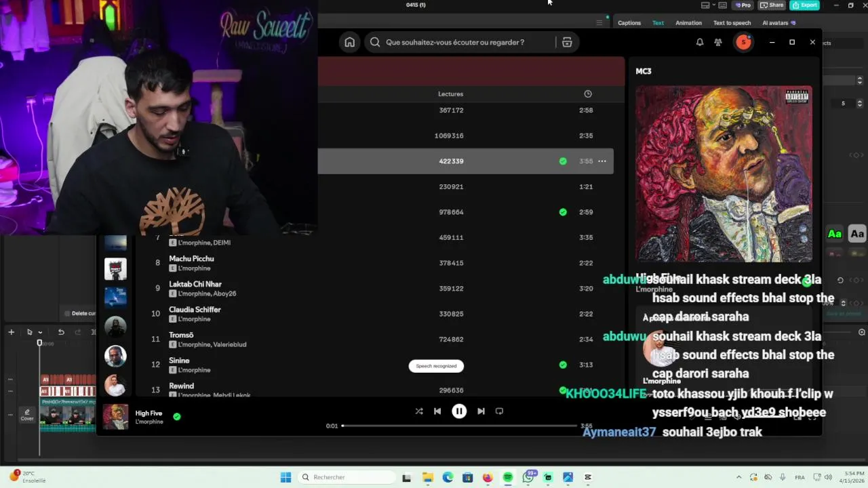Open AI avatars tab
The height and width of the screenshot is (488, 868).
(x=778, y=23)
